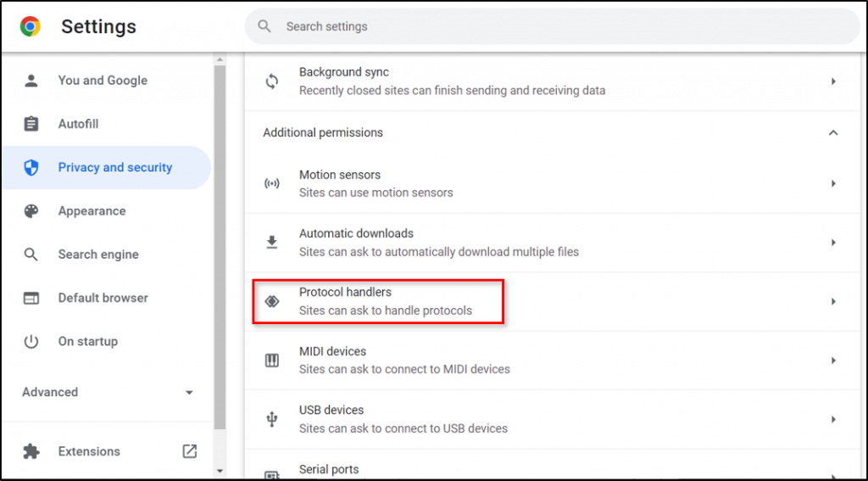
Task: Open Motion sensors settings via right arrow
Action: point(833,183)
